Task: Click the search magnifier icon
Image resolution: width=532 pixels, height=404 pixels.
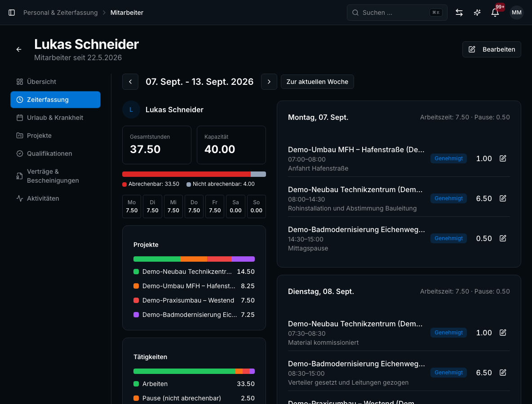Action: coord(355,13)
